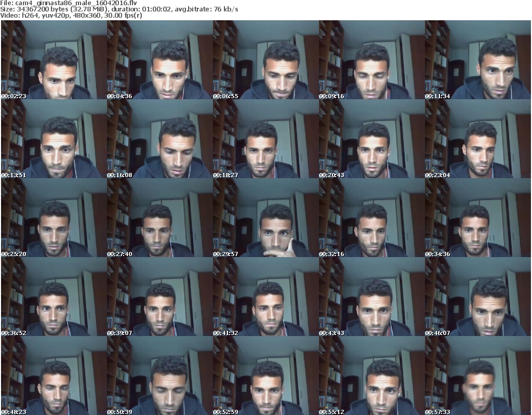Select the thumbnail frame stamped 00:23:04
532x415 pixels.
[478, 139]
